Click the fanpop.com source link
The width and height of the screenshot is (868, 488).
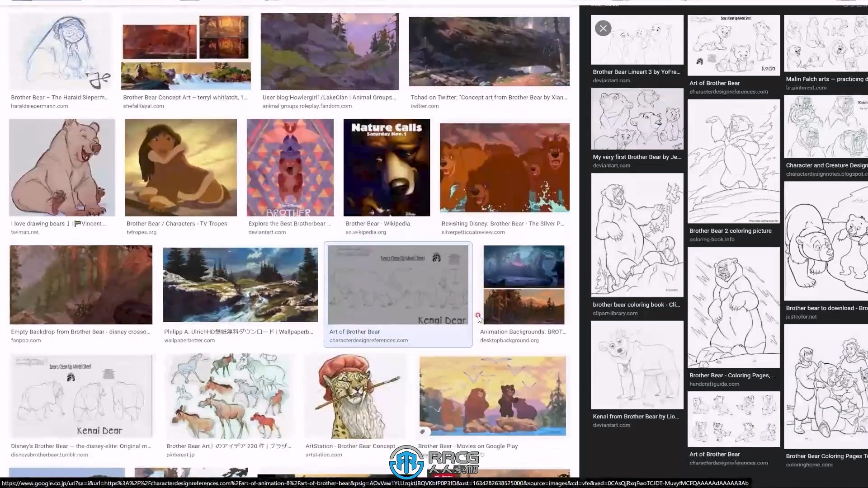[26, 341]
